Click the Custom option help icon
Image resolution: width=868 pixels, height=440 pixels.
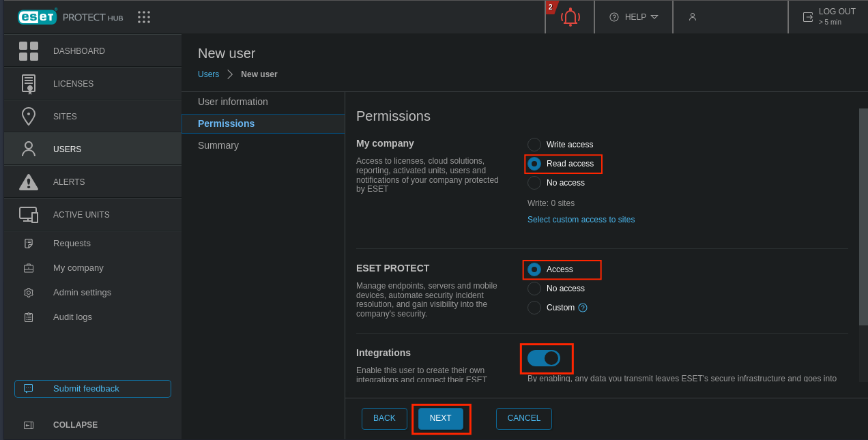click(583, 308)
